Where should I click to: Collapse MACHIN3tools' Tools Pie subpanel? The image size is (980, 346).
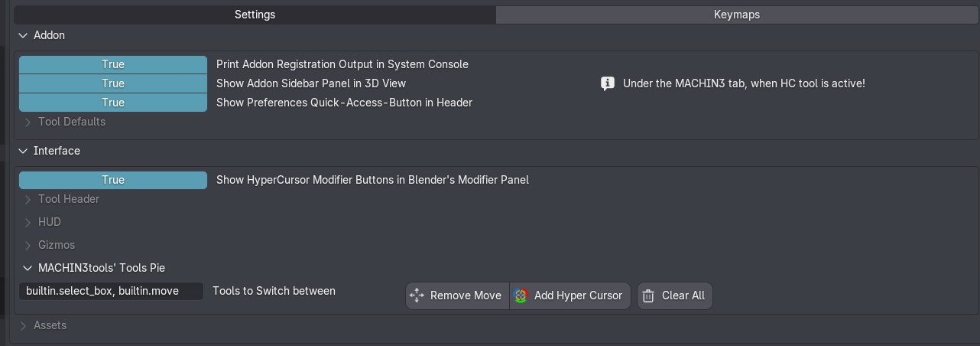29,268
